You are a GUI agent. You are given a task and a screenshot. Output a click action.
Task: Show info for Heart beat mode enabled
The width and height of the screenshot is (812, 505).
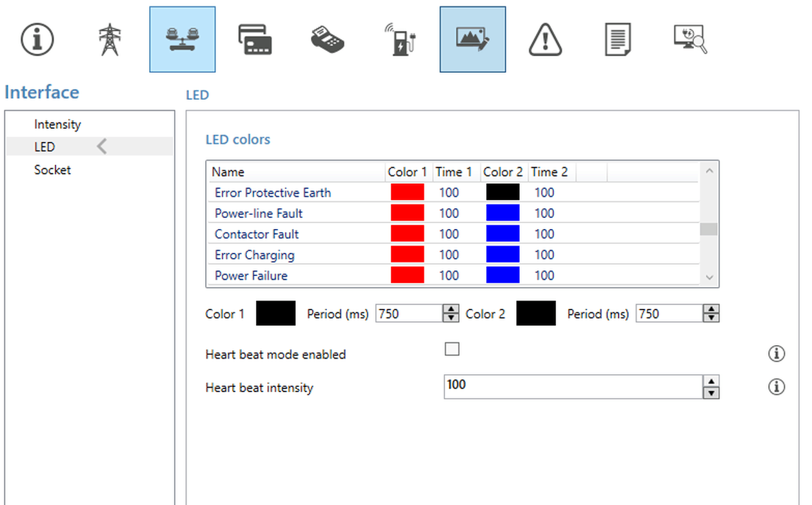(x=777, y=353)
